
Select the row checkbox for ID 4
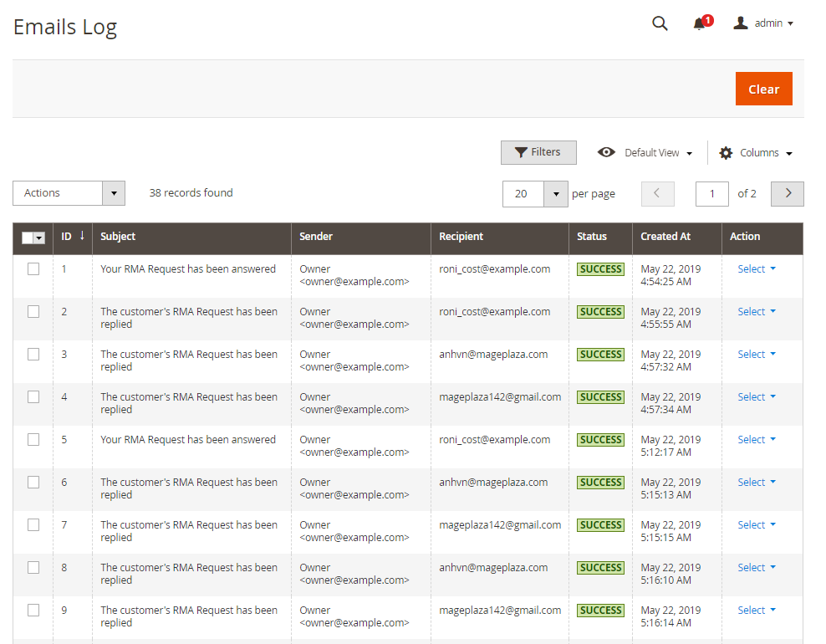[x=33, y=397]
